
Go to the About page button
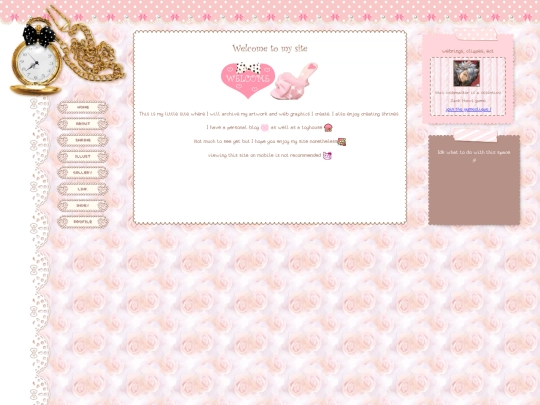click(x=83, y=124)
